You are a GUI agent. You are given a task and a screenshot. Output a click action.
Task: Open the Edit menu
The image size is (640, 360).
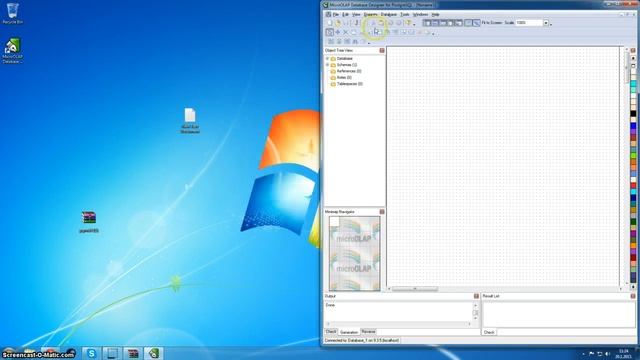tap(345, 14)
